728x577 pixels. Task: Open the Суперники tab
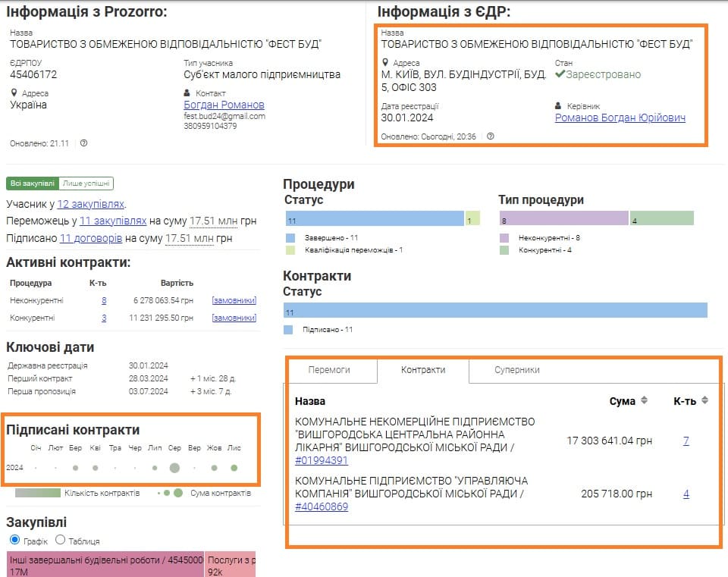click(516, 370)
